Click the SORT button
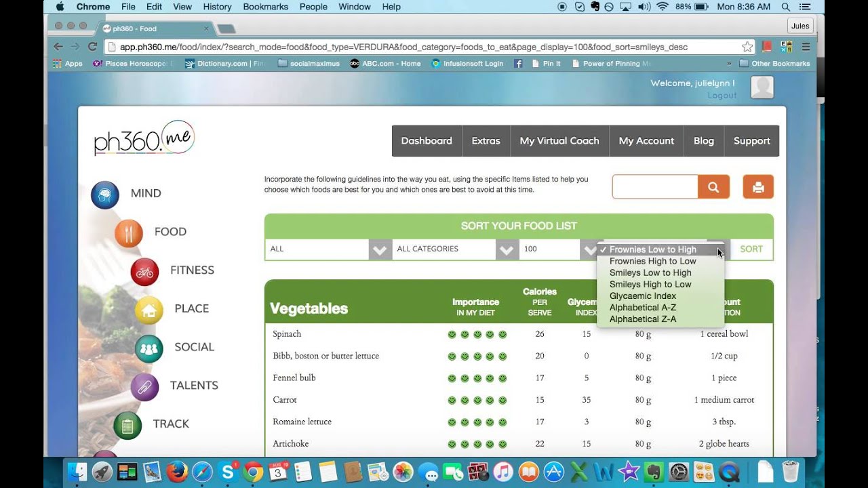The height and width of the screenshot is (488, 868). [751, 249]
